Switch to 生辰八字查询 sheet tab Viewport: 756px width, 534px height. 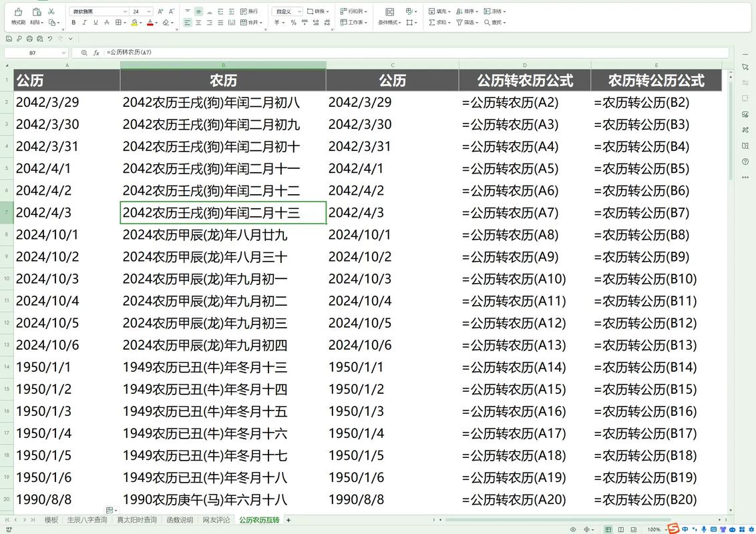coord(87,520)
